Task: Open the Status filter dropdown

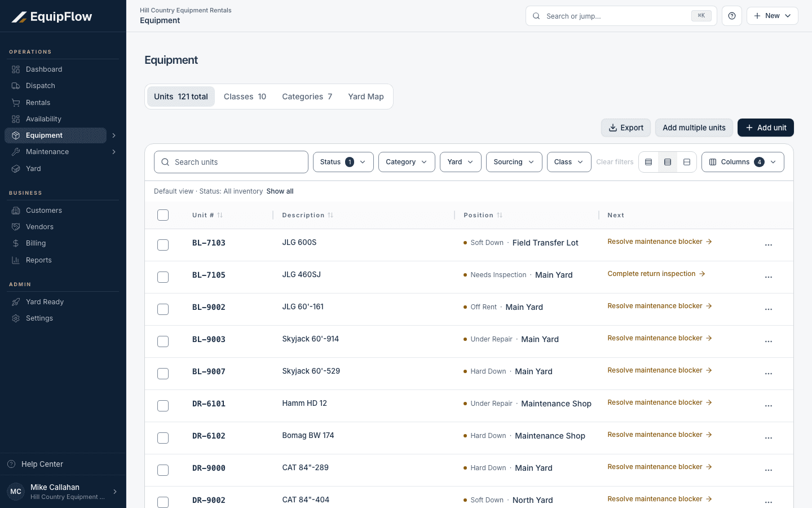Action: point(343,162)
